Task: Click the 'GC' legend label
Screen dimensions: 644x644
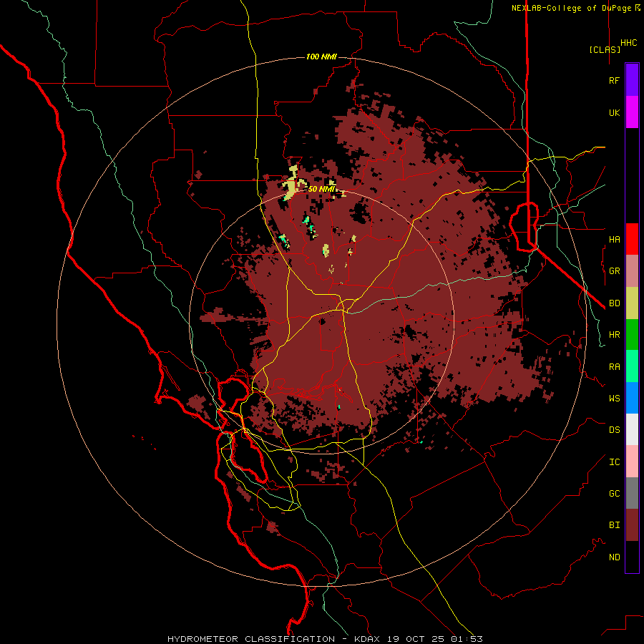Action: click(x=614, y=494)
